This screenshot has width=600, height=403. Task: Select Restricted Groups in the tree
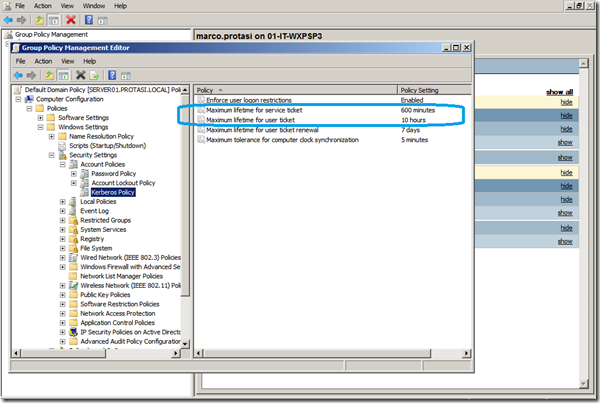tap(105, 220)
